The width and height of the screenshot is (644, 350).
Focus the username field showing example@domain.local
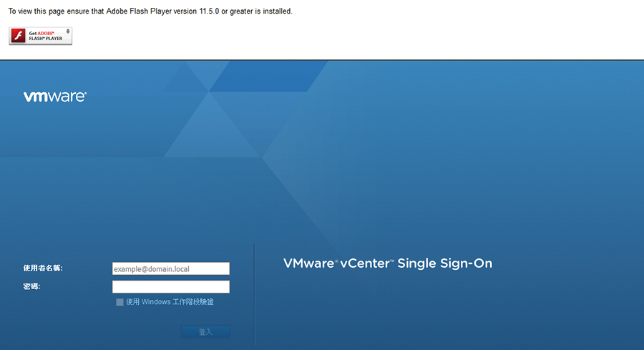point(171,268)
